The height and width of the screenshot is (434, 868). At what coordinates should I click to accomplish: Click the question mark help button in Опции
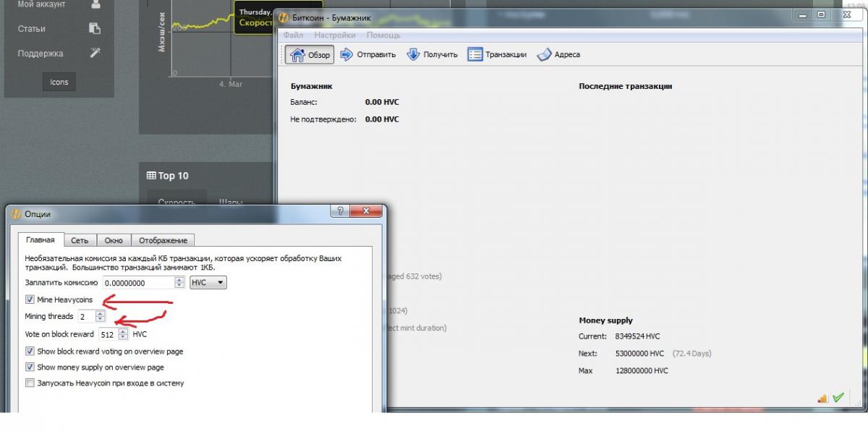click(340, 211)
